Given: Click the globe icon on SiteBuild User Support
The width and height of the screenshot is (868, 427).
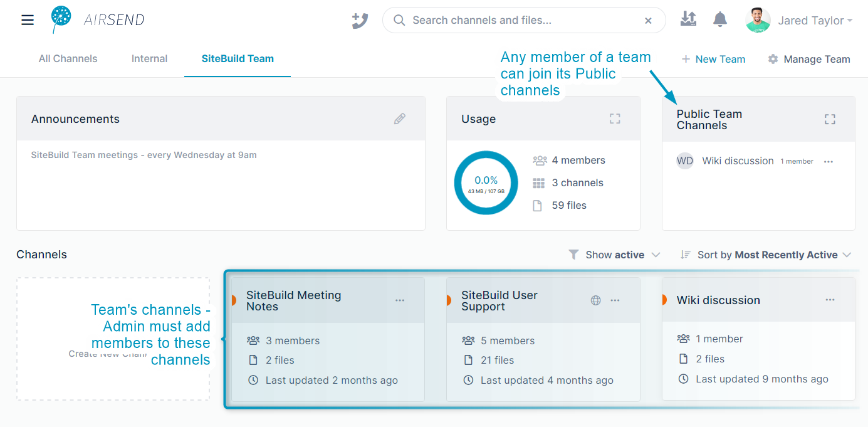Looking at the screenshot, I should point(596,300).
